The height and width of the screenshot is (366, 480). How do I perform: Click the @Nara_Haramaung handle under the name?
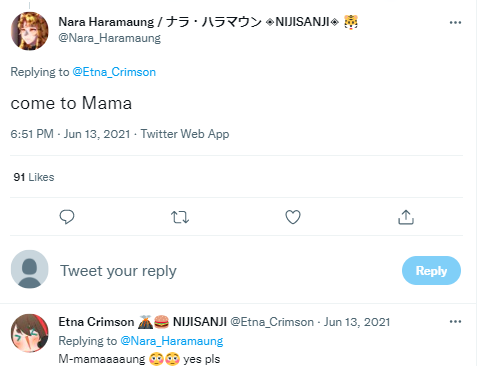pos(110,38)
